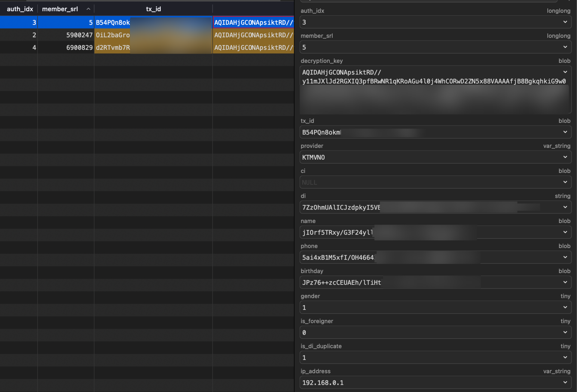Open the member_srl field dropdown chevron
This screenshot has height=392, width=577.
pyautogui.click(x=565, y=47)
